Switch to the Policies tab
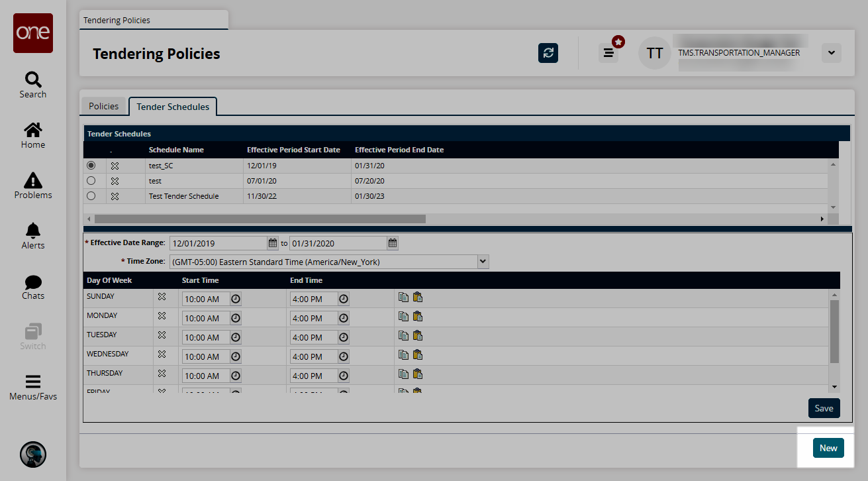The height and width of the screenshot is (481, 868). pyautogui.click(x=103, y=106)
